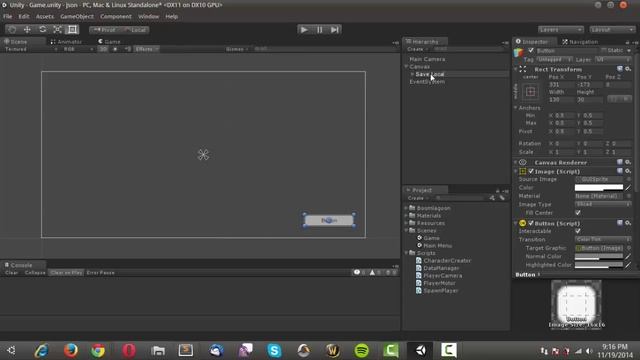Start Play mode
The image size is (640, 360).
[x=304, y=29]
